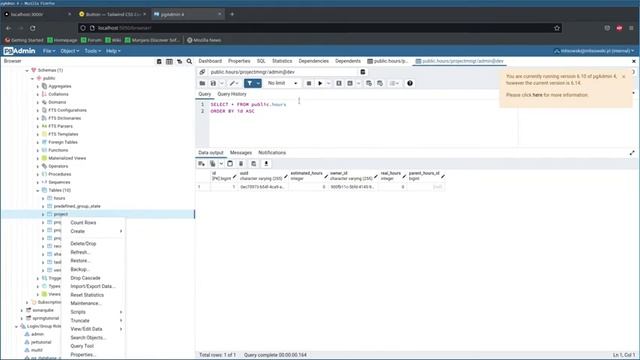Click the pgAdmin logo
Viewport: 640px width, 360px height.
(x=19, y=51)
